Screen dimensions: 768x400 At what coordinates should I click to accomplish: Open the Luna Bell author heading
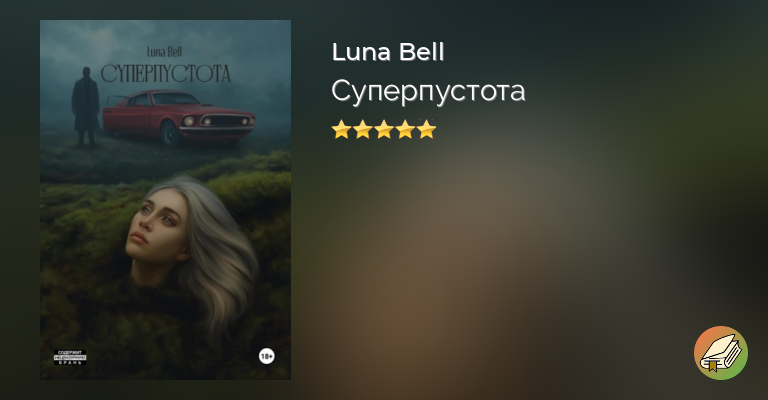(388, 52)
